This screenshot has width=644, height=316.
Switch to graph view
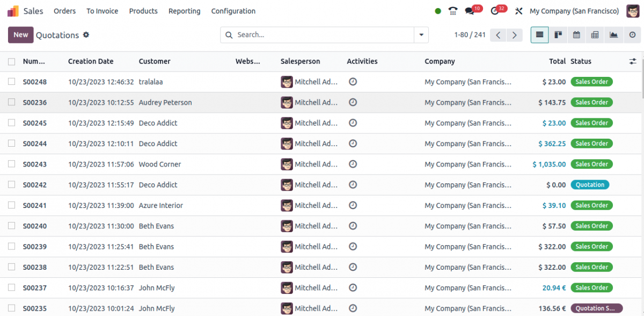(613, 35)
